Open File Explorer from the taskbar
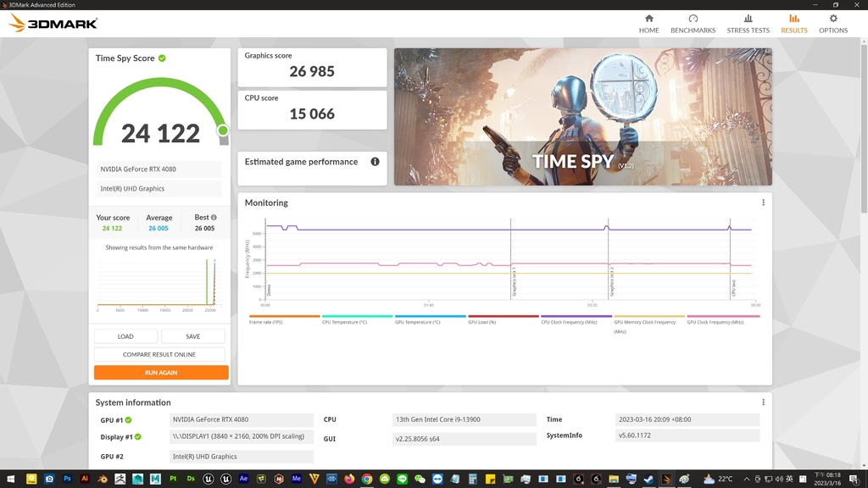The height and width of the screenshot is (488, 868). tap(614, 480)
